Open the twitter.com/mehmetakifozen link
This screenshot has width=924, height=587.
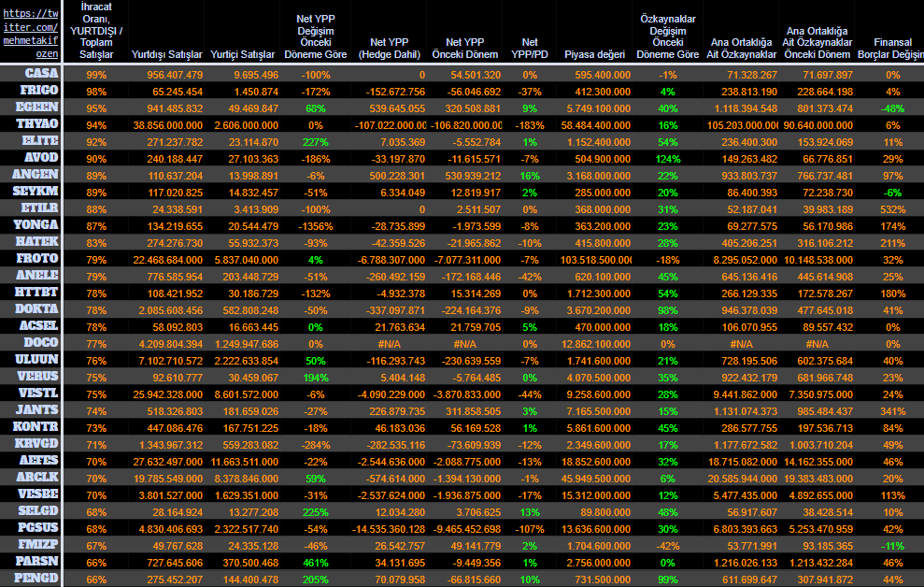point(31,34)
